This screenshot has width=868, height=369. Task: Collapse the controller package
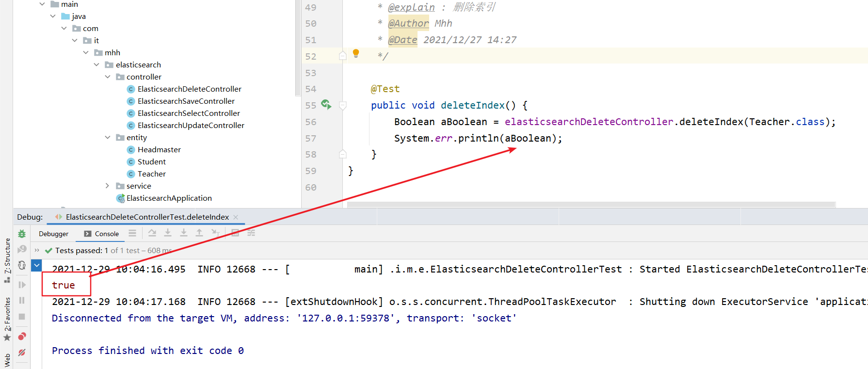[108, 77]
